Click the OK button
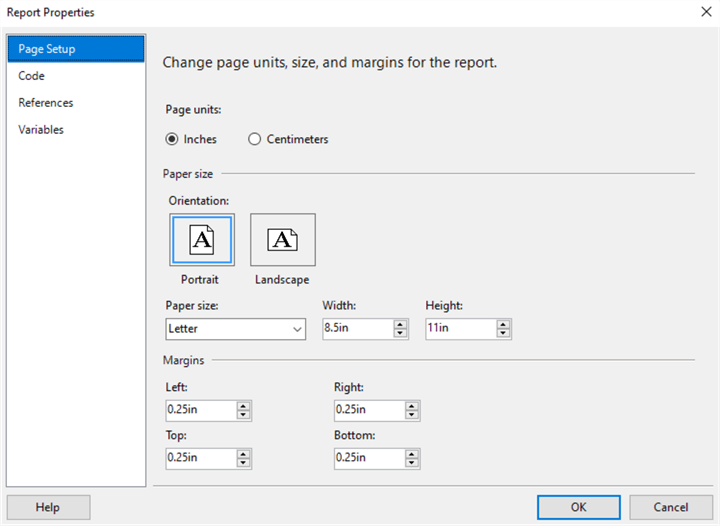720x526 pixels. [x=578, y=507]
